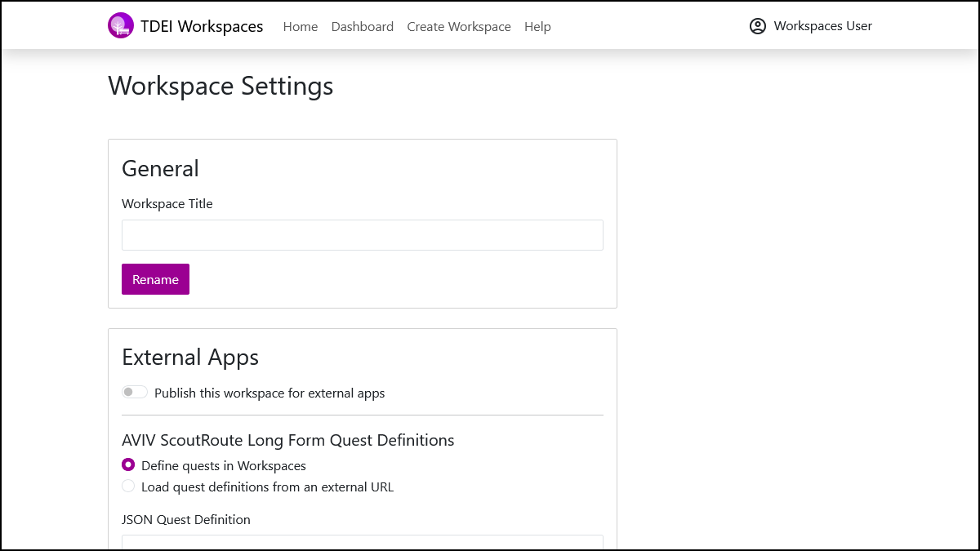
Task: Click the Rename button
Action: (155, 279)
